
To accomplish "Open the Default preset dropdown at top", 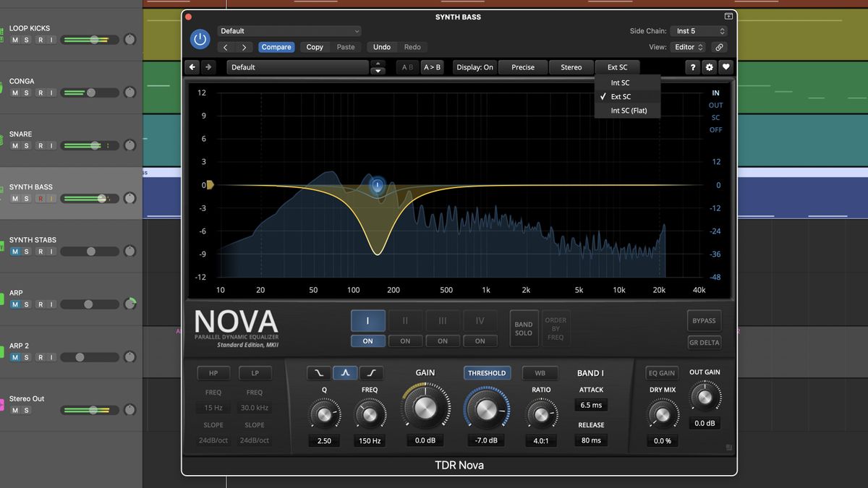I will [289, 31].
